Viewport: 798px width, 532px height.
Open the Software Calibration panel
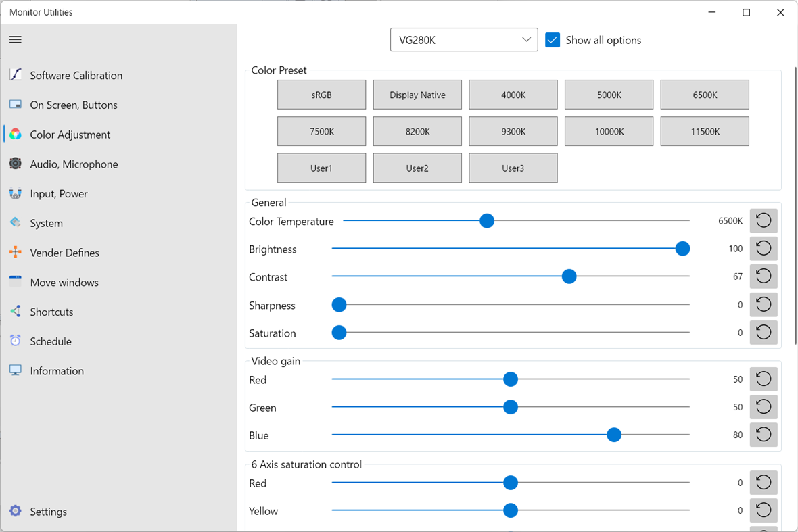pos(76,75)
